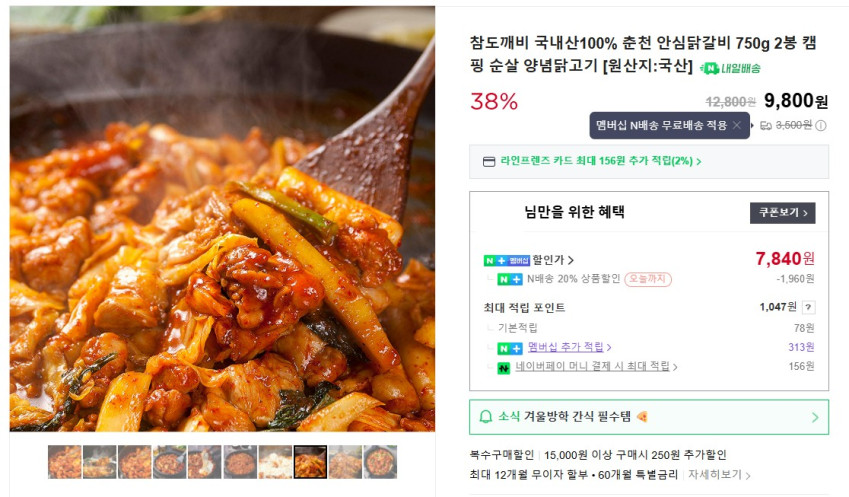Click the N+ 멤버십 badge beside 할인가
This screenshot has height=497, width=849.
point(506,260)
